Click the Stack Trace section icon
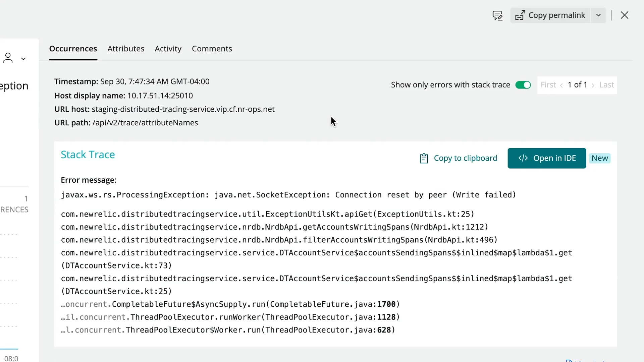 (x=424, y=158)
